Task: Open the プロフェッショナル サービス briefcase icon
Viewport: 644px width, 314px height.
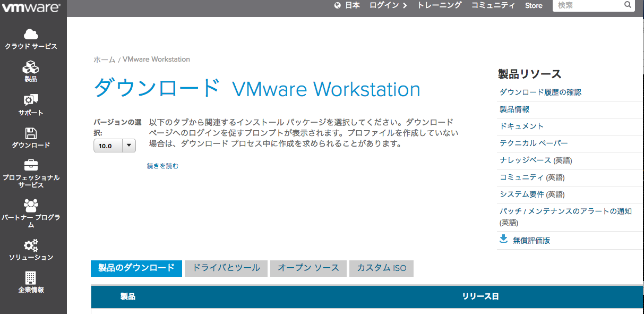Action: pos(31,165)
